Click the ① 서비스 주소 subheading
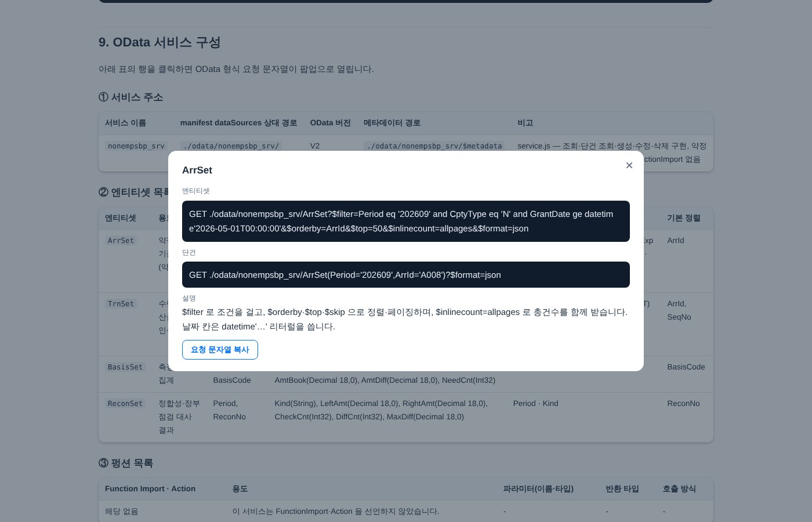Viewport: 812px width, 522px height. (130, 97)
